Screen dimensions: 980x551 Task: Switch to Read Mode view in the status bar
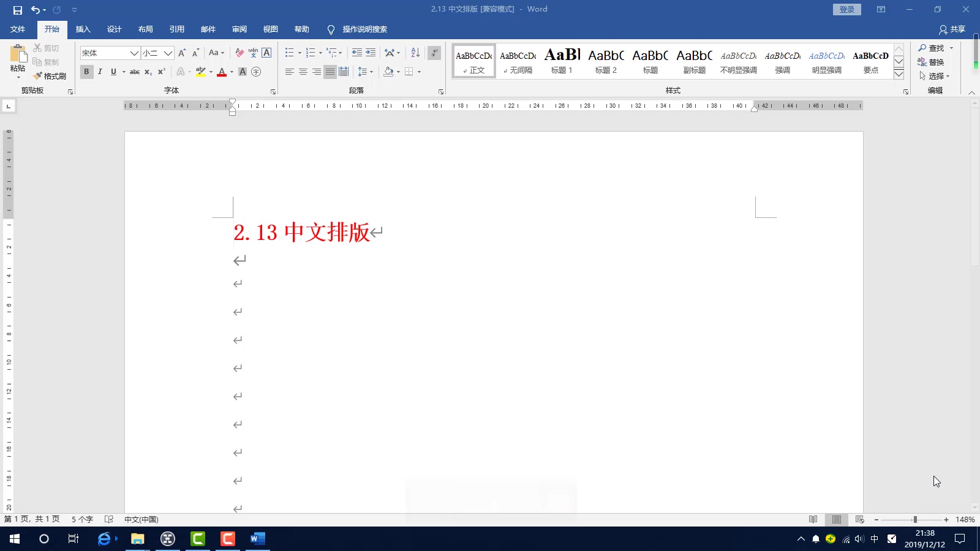click(813, 519)
